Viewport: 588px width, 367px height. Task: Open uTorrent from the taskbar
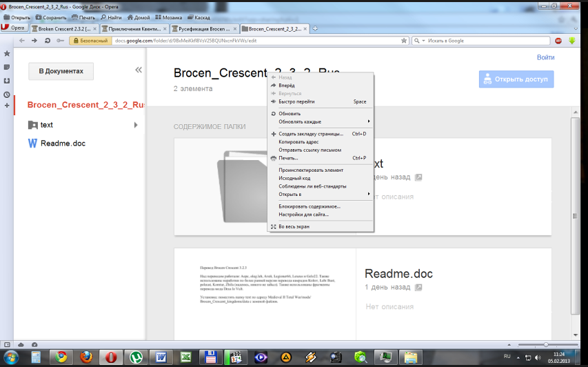point(136,357)
